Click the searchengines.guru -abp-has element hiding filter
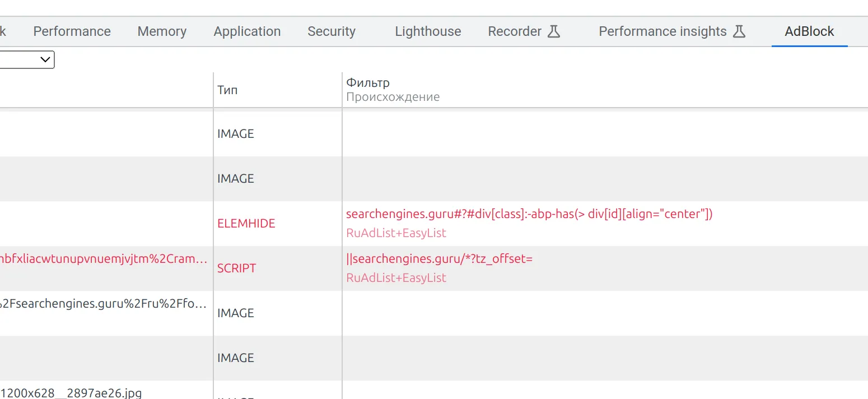Screen dimensions: 868x399 (x=529, y=214)
